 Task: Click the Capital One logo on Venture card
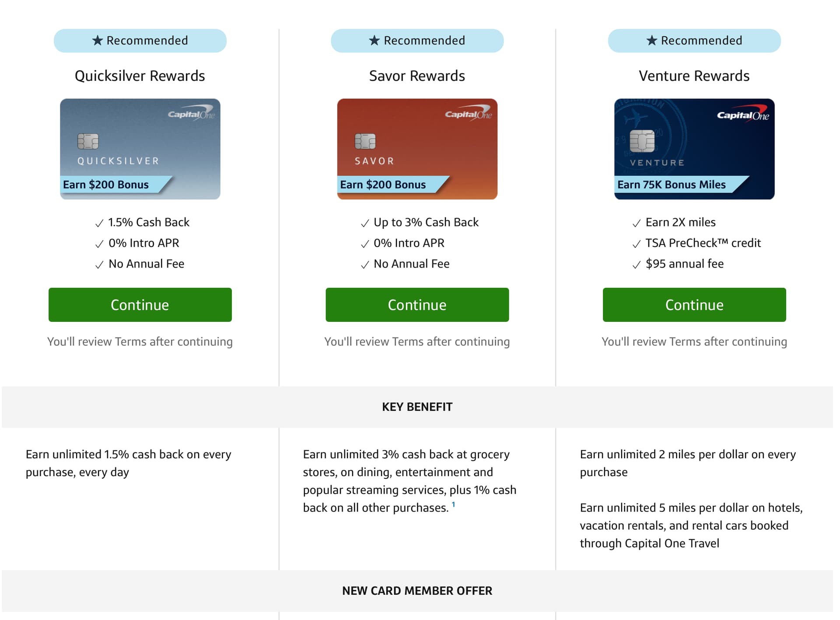(x=743, y=115)
